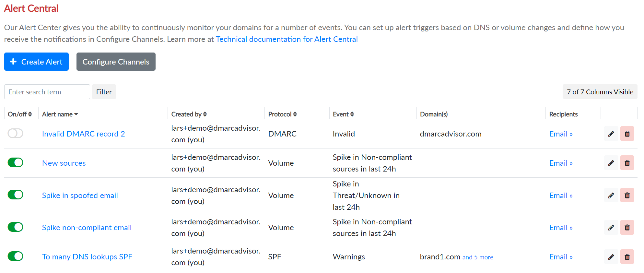Open the 7 of 7 Columns Visible dropdown

click(600, 92)
